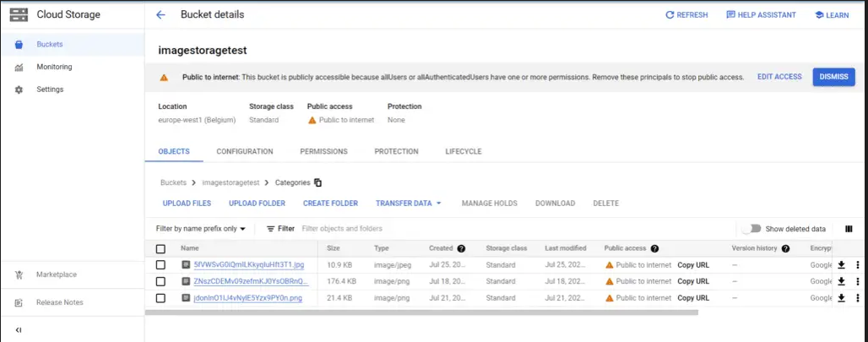This screenshot has height=342, width=868.
Task: Open Filter by name prefix only dropdown
Action: [201, 229]
